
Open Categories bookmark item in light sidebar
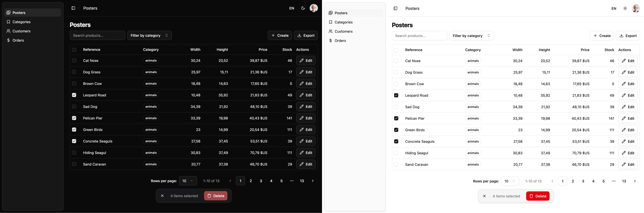point(344,22)
